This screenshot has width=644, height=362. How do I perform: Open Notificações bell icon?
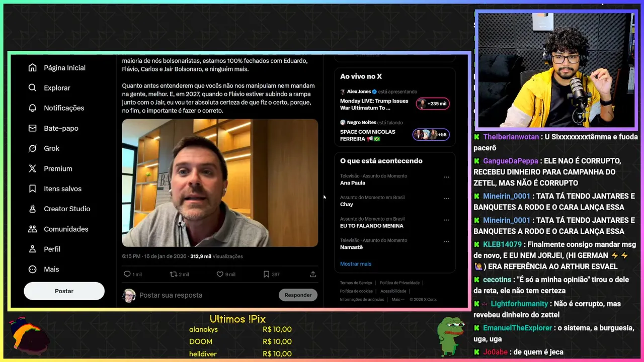click(x=33, y=108)
